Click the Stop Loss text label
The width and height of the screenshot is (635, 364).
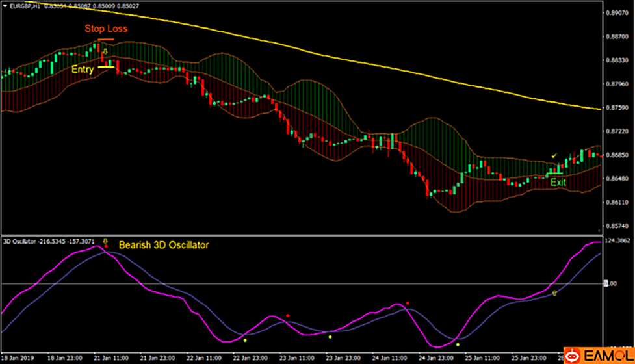106,29
